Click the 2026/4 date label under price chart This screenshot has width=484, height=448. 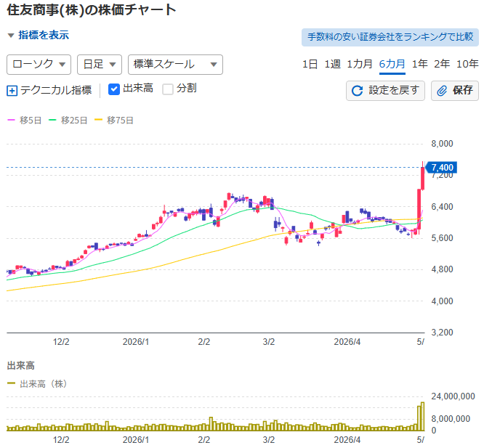[347, 342]
